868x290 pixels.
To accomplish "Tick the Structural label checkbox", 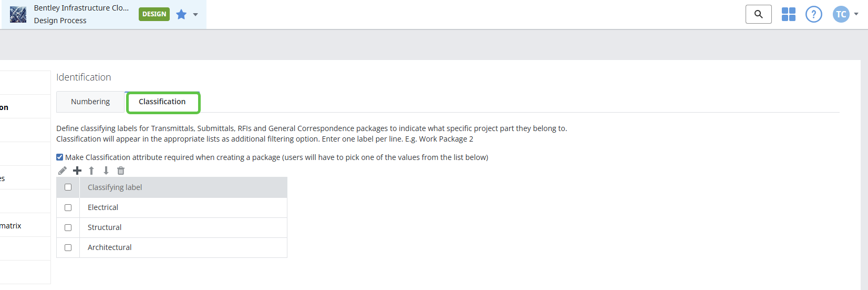I will (x=68, y=227).
